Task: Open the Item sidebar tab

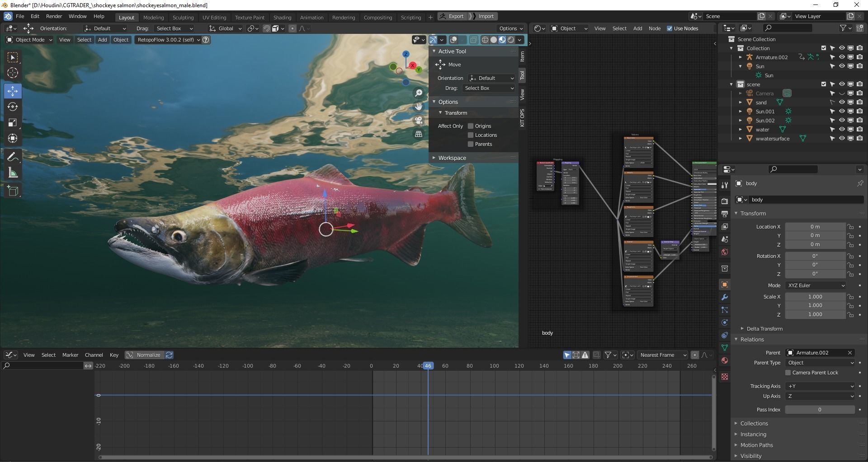Action: point(522,56)
